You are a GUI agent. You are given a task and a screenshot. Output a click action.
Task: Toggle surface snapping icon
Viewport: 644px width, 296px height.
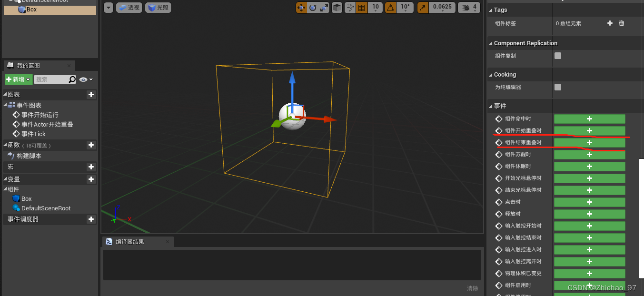click(x=350, y=8)
